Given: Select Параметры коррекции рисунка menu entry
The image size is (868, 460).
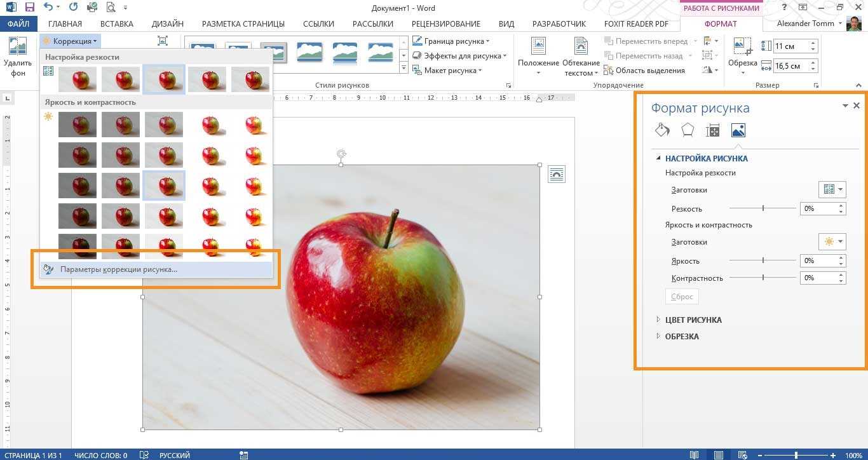Looking at the screenshot, I should pyautogui.click(x=118, y=269).
